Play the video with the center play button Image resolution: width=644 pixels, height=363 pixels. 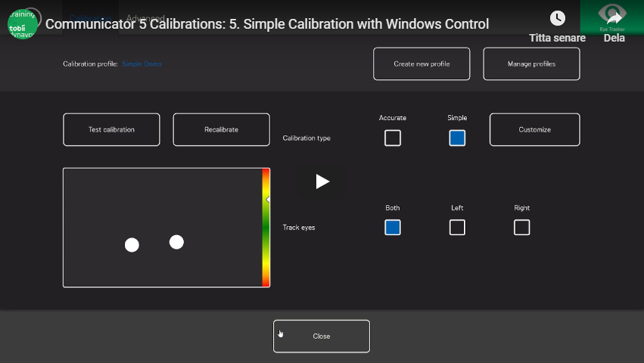pos(322,181)
